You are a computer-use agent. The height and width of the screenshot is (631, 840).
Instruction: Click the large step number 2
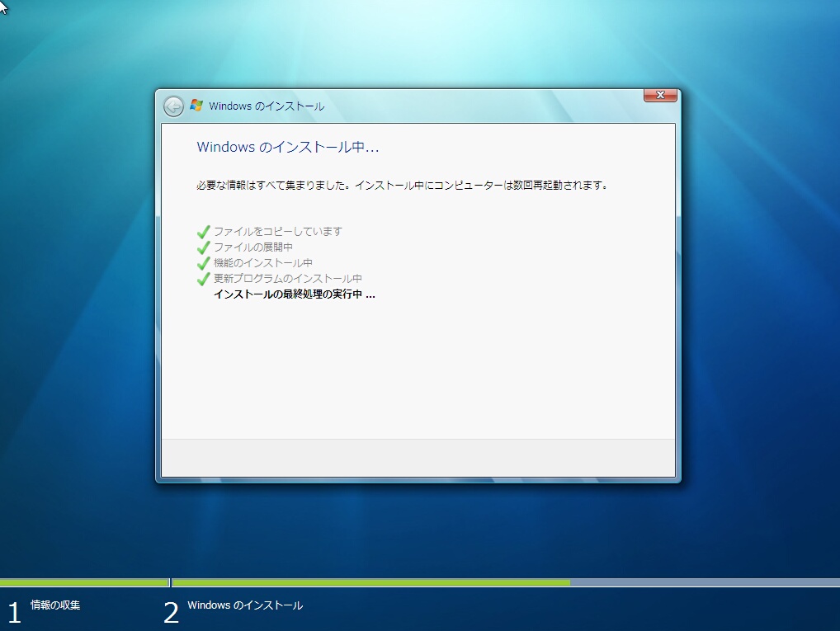pyautogui.click(x=171, y=613)
